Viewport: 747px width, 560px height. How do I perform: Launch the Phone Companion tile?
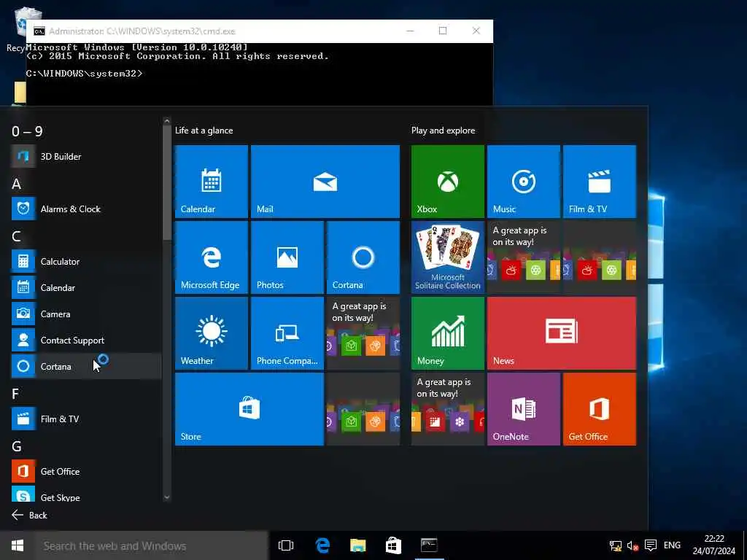click(x=287, y=332)
